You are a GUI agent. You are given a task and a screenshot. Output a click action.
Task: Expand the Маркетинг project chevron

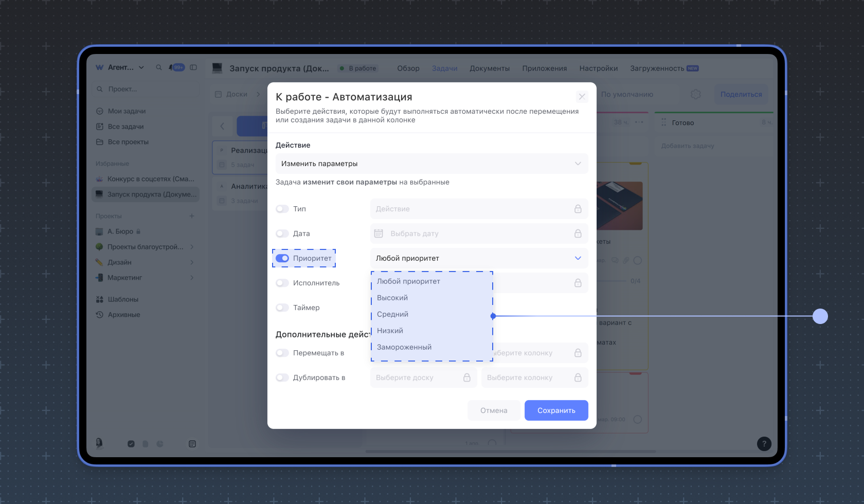coord(192,278)
